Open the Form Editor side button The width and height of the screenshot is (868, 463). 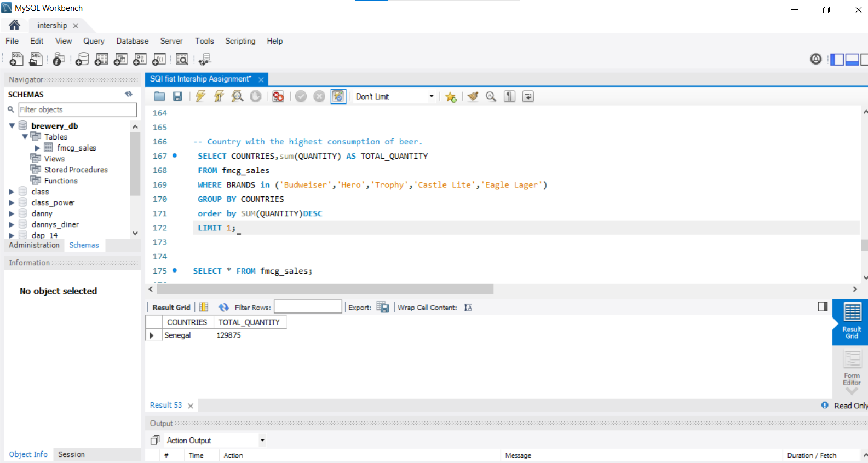[852, 368]
